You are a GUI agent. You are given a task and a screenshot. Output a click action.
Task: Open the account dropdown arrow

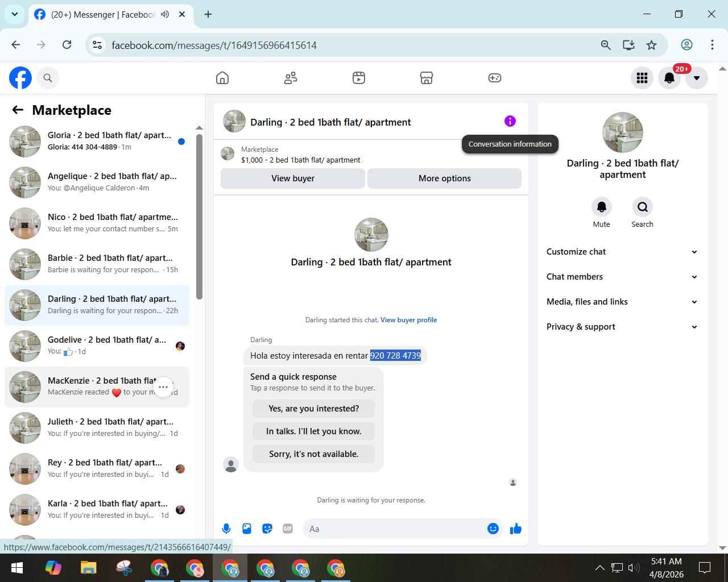point(697,78)
